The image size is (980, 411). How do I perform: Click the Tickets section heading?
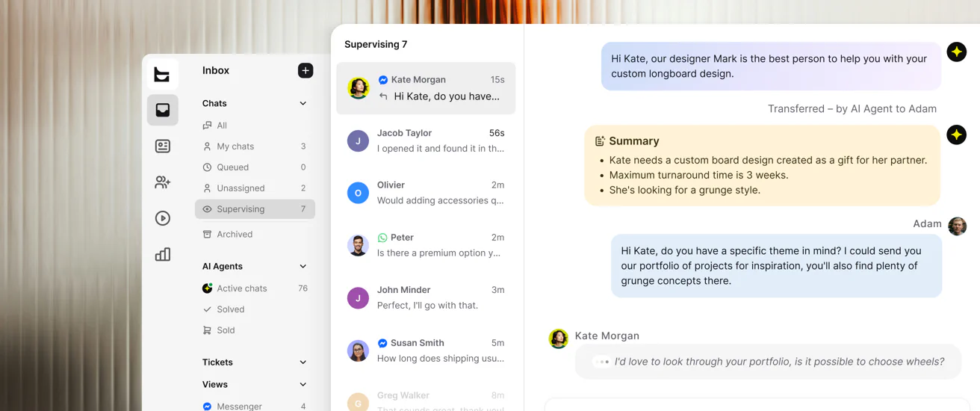[217, 362]
